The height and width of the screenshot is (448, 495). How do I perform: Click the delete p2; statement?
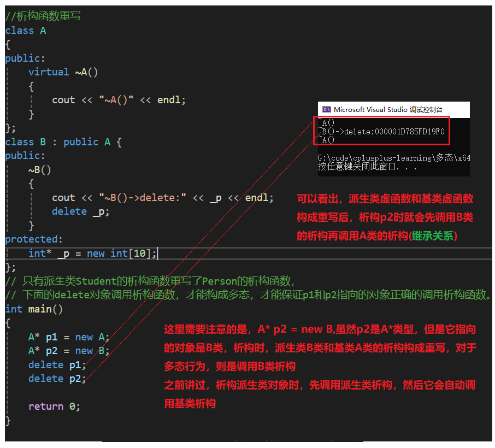coord(57,379)
